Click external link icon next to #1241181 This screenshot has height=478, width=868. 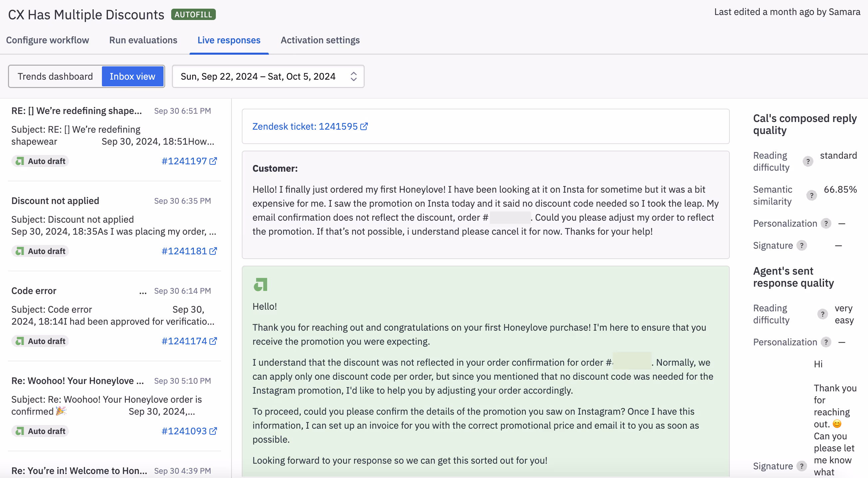[213, 251]
